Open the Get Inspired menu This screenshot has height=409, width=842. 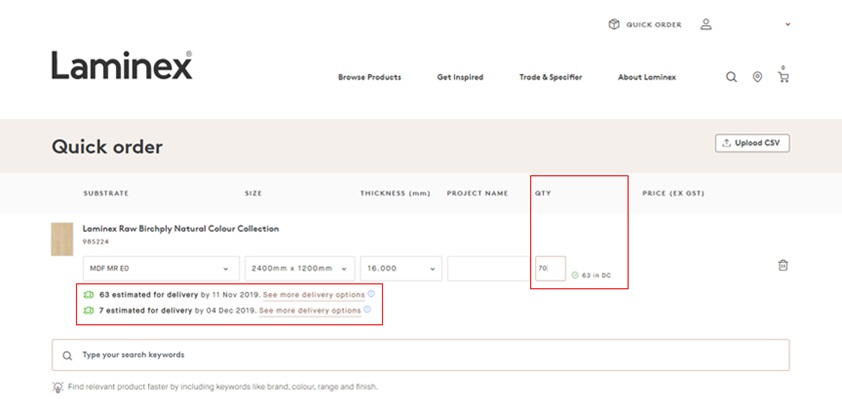click(460, 77)
